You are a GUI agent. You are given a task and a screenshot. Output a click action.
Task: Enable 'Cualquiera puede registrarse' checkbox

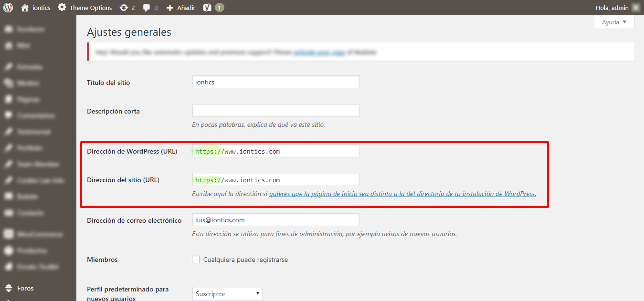[x=196, y=259]
